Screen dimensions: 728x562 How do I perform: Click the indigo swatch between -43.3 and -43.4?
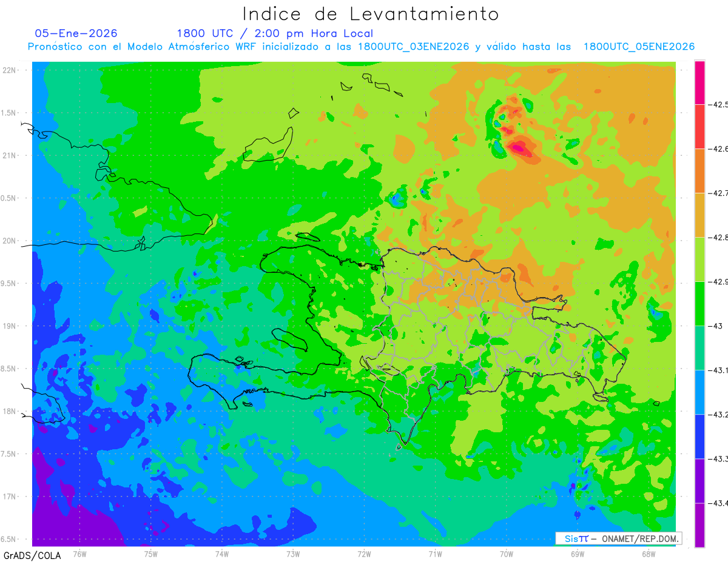point(699,481)
